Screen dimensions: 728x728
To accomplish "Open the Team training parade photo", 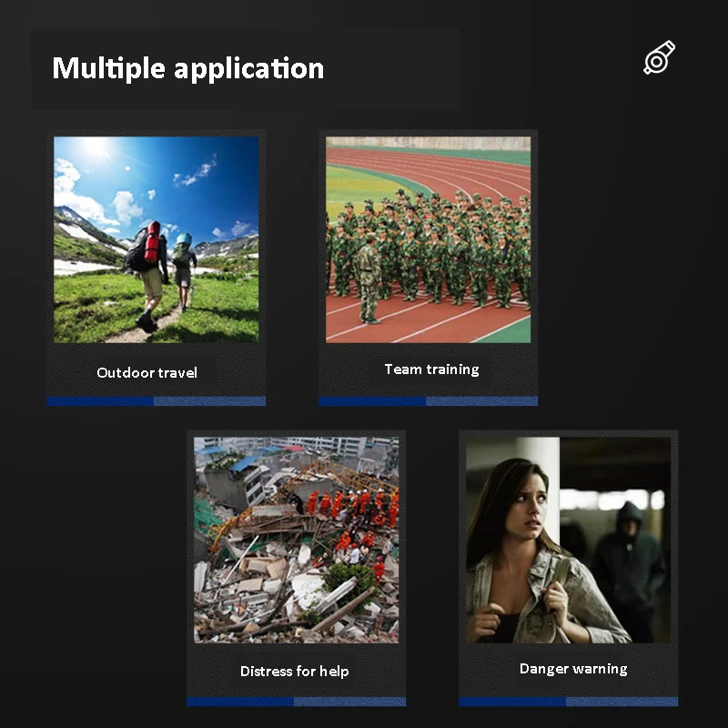I will coord(428,239).
